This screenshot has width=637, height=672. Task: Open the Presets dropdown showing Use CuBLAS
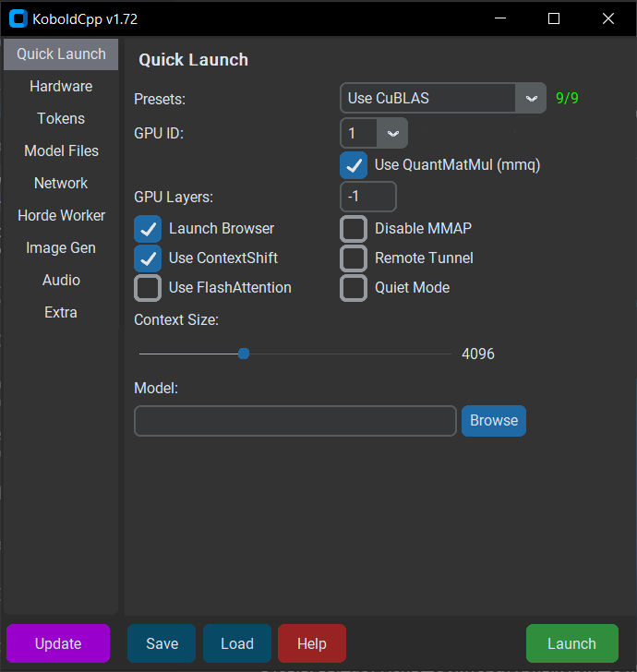[443, 98]
